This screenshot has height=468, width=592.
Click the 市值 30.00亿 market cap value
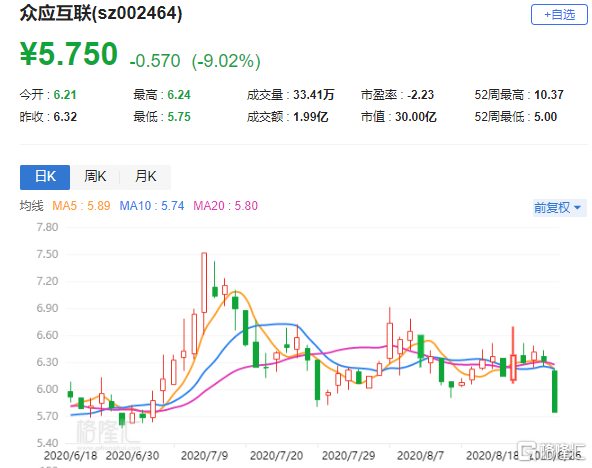click(399, 117)
